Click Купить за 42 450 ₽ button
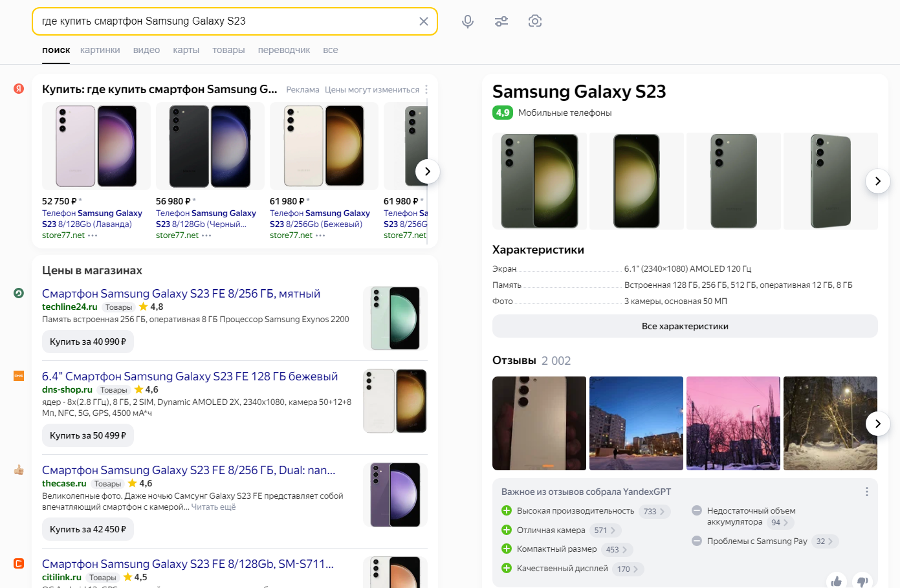 [x=88, y=529]
